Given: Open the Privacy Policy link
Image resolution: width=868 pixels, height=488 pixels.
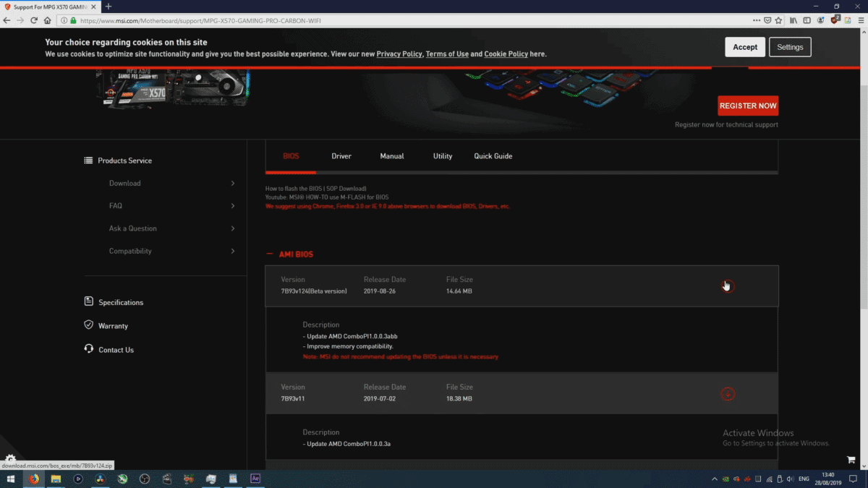Looking at the screenshot, I should (x=399, y=54).
